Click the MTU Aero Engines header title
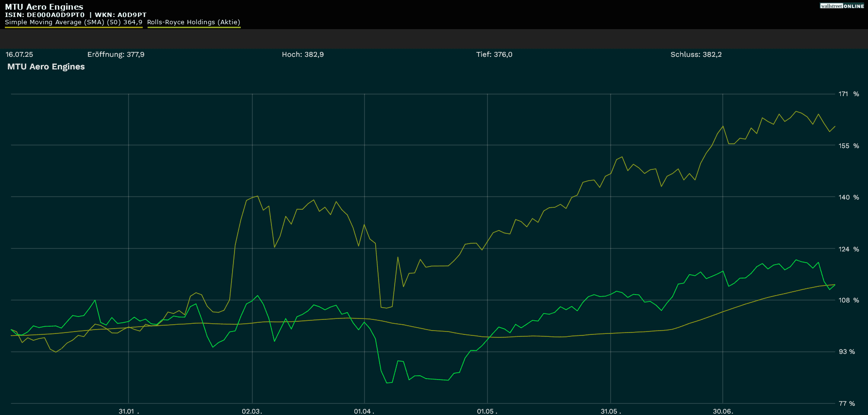Screen dimensions: 868x415 pos(44,7)
